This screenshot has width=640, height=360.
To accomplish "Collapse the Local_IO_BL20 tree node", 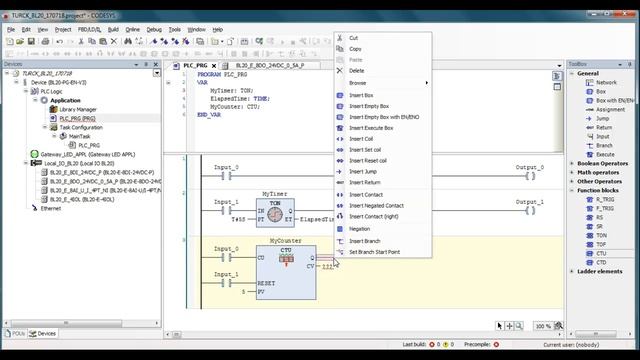I will [x=26, y=163].
